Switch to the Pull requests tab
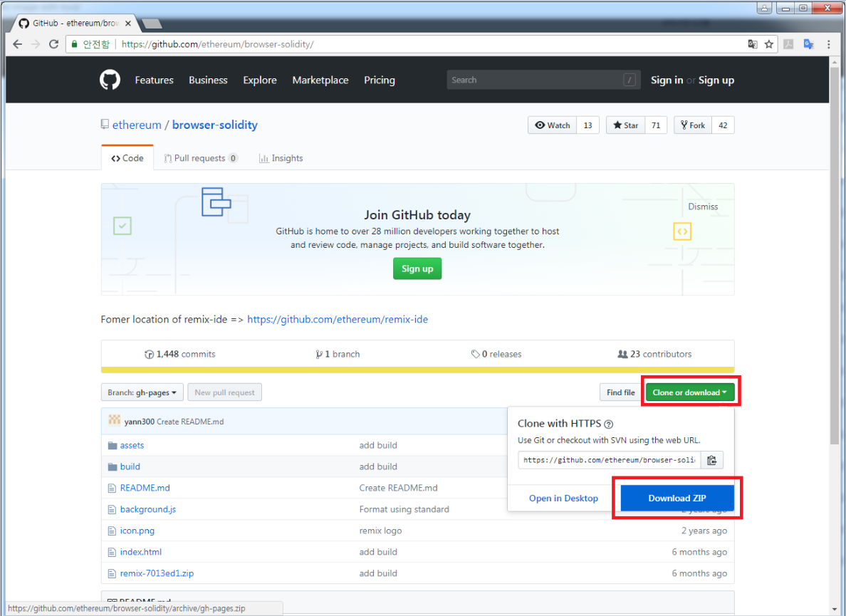Viewport: 846px width, 616px height. tap(200, 157)
